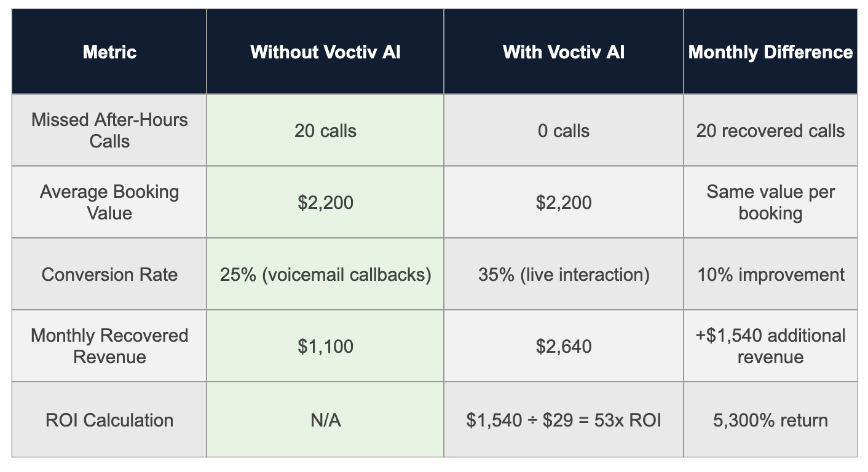Screen dimensions: 868x472
Task: Click the "Metric" column header
Action: (x=109, y=52)
